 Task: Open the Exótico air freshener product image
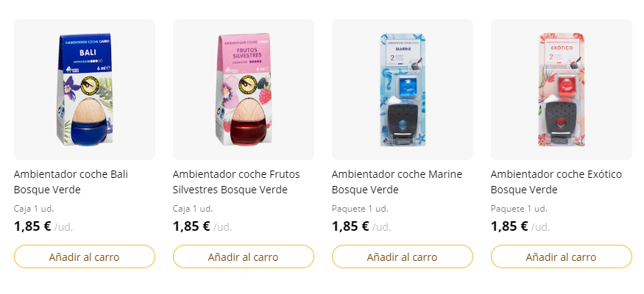tap(562, 90)
